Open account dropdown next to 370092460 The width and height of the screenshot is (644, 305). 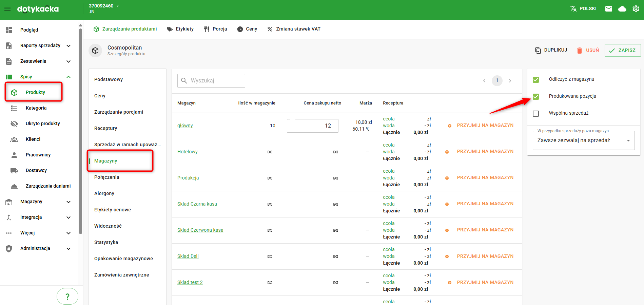click(118, 6)
